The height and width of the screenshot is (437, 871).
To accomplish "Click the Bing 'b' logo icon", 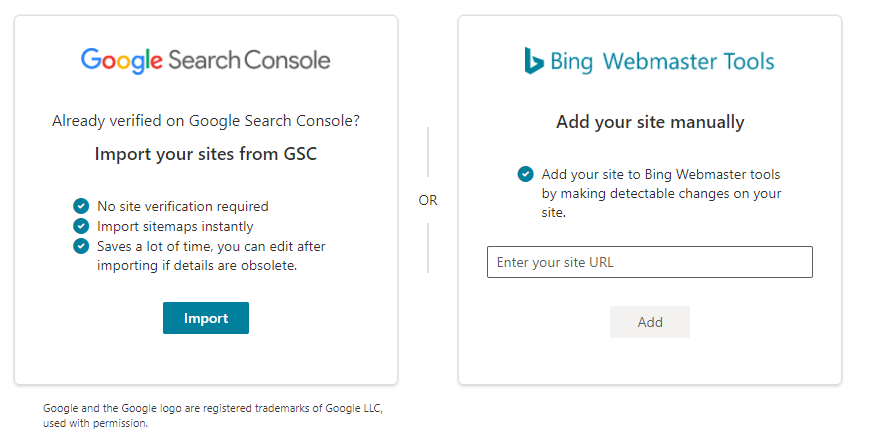I will point(534,61).
